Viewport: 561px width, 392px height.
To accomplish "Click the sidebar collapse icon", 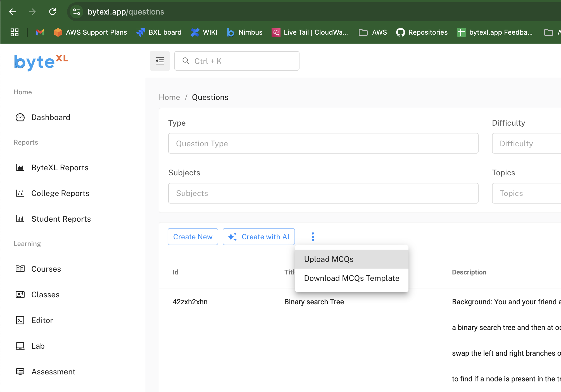I will click(x=160, y=61).
